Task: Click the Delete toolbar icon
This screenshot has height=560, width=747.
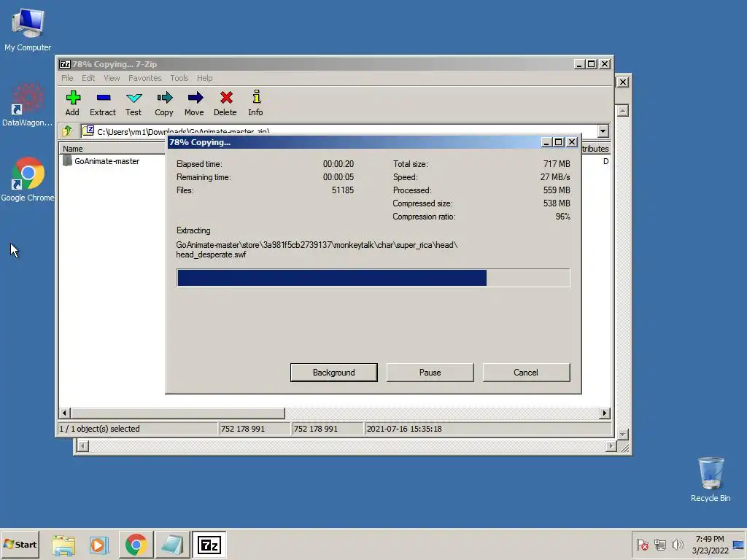Action: (225, 103)
